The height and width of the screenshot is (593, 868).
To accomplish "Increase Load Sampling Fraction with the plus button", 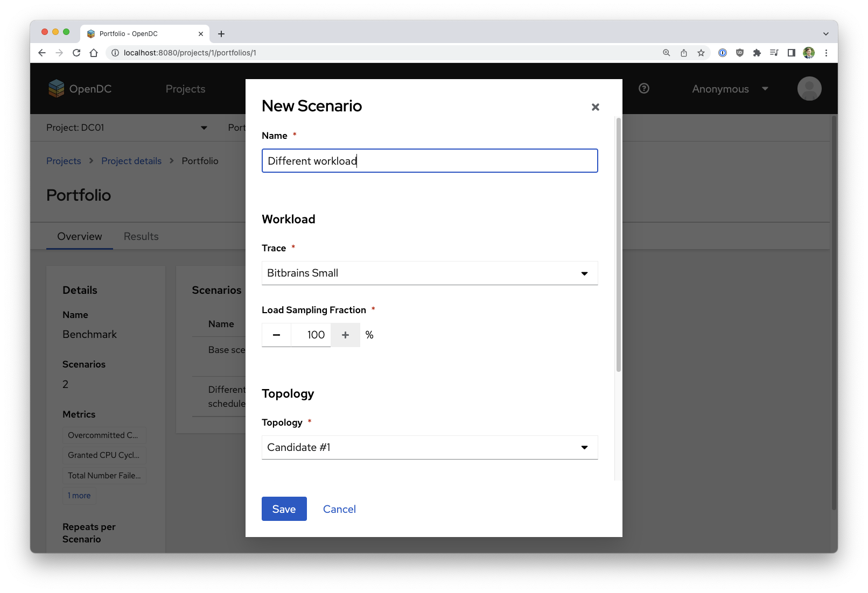I will click(345, 334).
